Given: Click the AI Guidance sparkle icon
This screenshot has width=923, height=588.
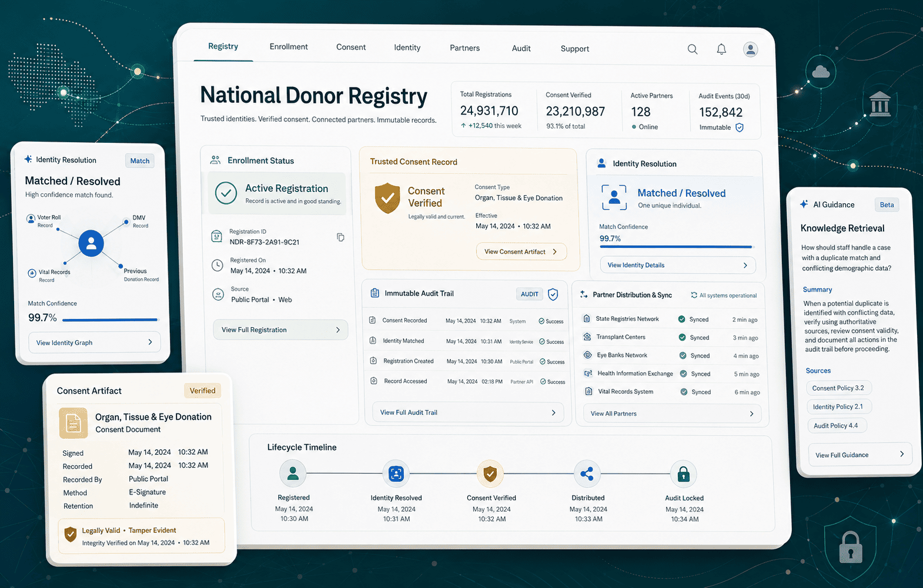Looking at the screenshot, I should 804,204.
